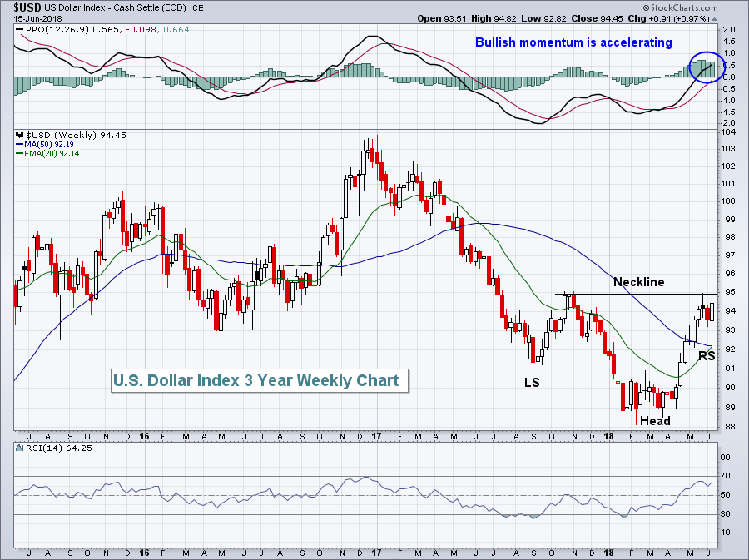
Task: Click the small triangle after the Chg value
Action: [x=715, y=20]
